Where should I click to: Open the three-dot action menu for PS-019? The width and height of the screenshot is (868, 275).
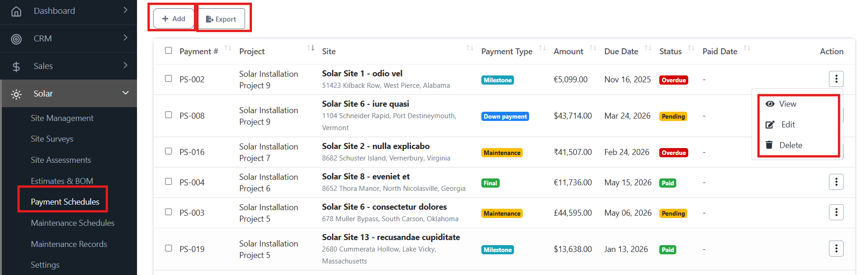[836, 249]
